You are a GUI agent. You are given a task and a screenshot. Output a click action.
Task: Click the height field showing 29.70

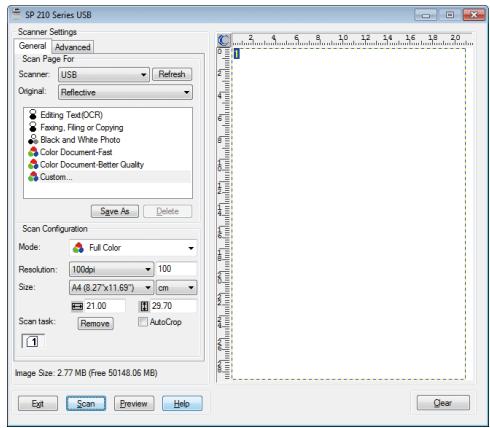click(x=173, y=306)
